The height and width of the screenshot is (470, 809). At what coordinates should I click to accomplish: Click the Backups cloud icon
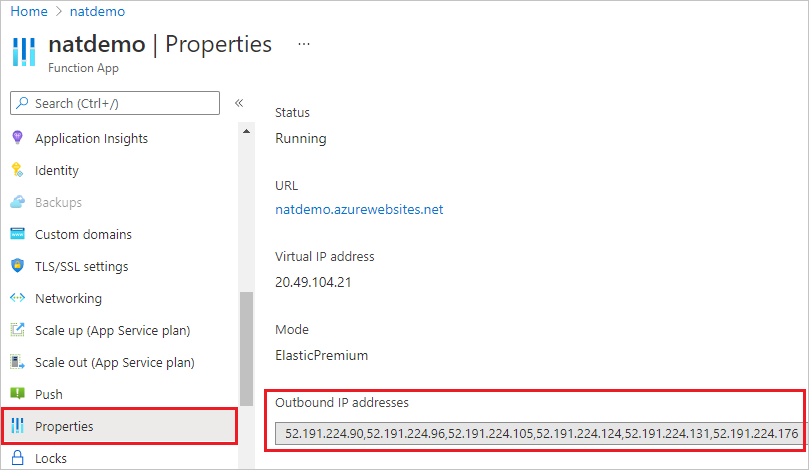[x=18, y=202]
